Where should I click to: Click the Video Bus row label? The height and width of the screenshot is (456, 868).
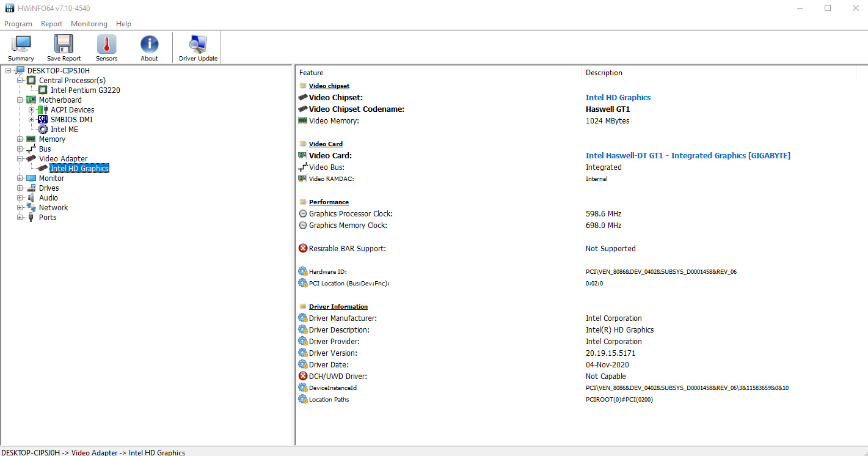click(x=327, y=167)
